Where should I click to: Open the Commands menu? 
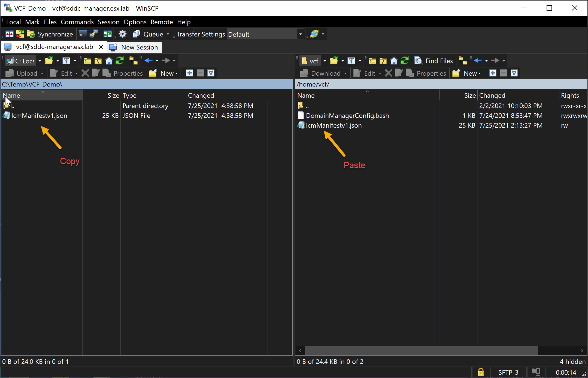pyautogui.click(x=77, y=22)
